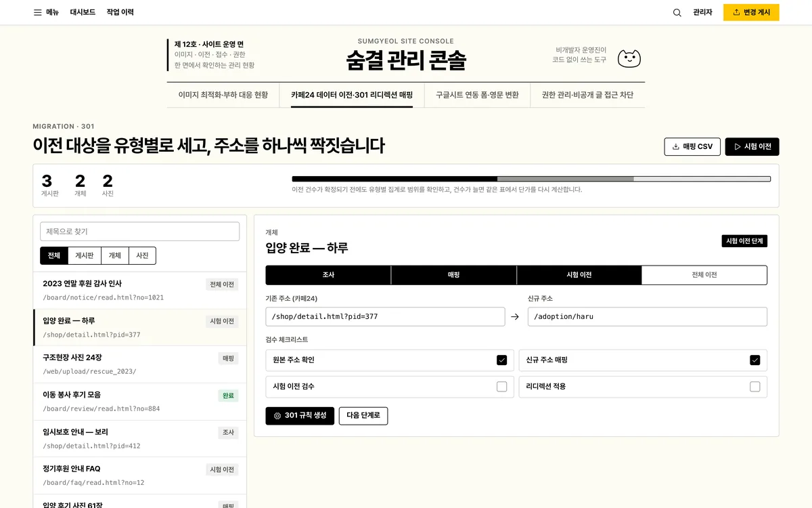Image resolution: width=812 pixels, height=508 pixels.
Task: Click the arrow between address fields
Action: click(515, 316)
